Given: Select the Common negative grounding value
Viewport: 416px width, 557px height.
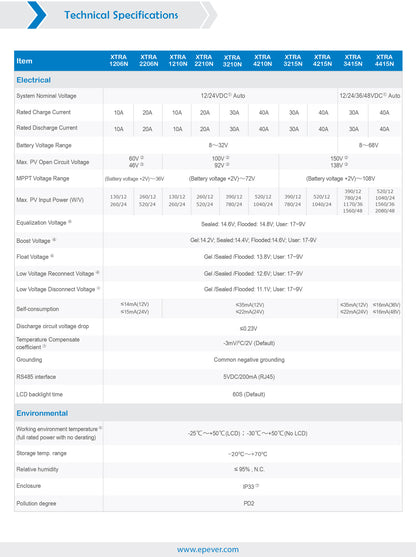Looking at the screenshot, I should pos(249,360).
